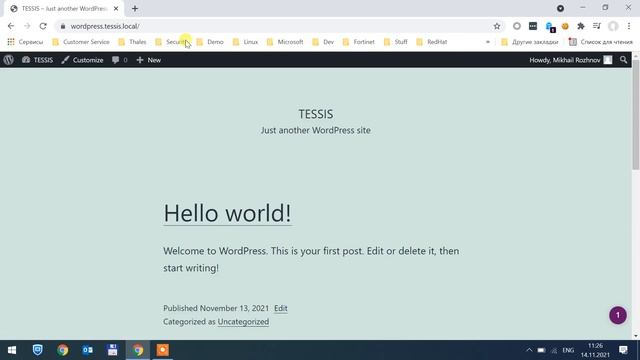Open the Chrome apps shortcut
The image size is (640, 360).
(25, 42)
